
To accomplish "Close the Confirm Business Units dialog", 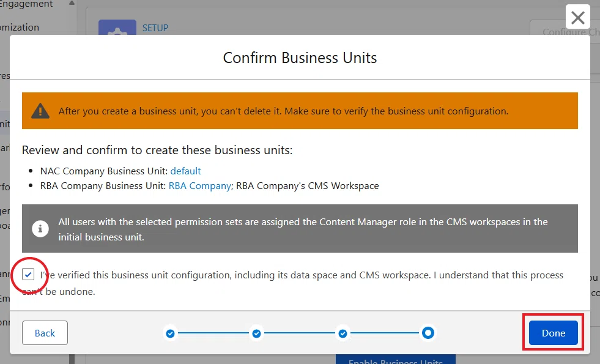I will coord(577,17).
